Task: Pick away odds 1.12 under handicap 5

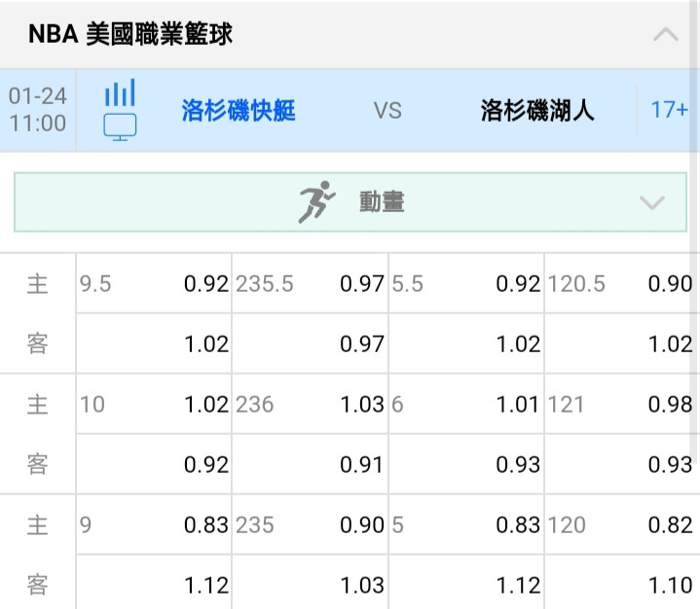Action: [518, 585]
